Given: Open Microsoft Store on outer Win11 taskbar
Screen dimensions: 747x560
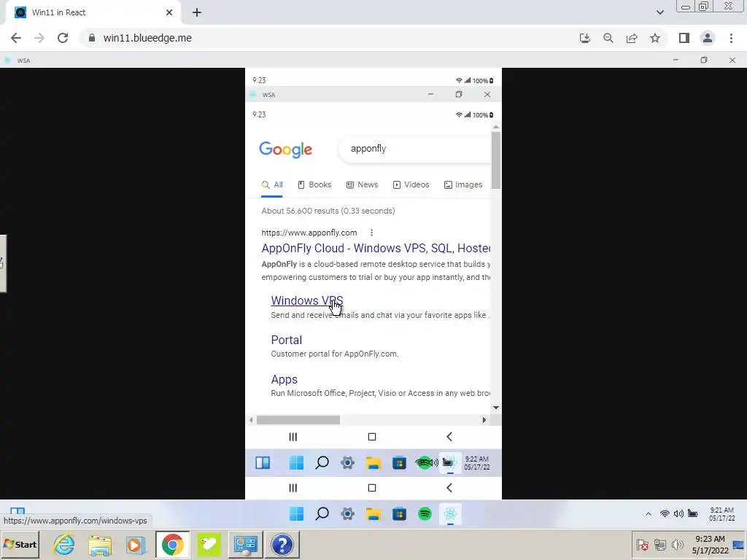Looking at the screenshot, I should tap(399, 514).
